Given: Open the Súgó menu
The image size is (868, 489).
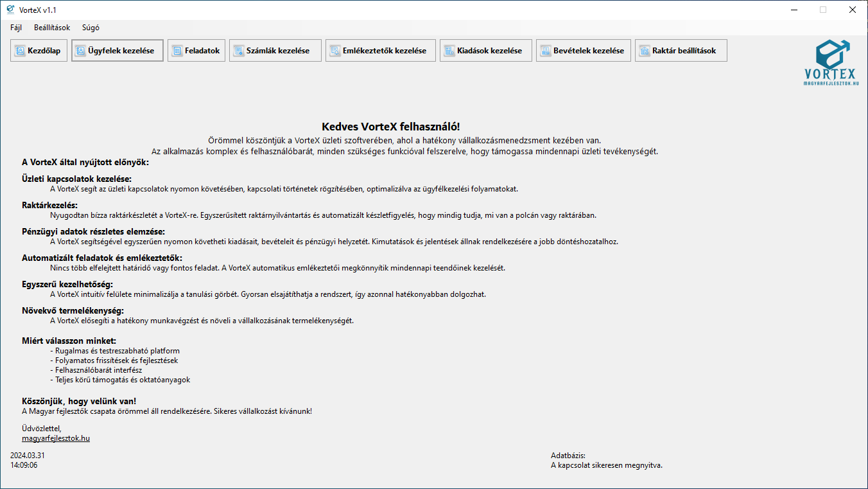Looking at the screenshot, I should [91, 28].
